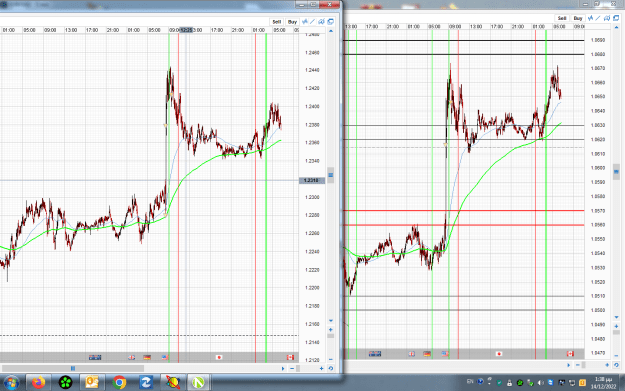Open Firefox from the taskbar
This screenshot has height=391, width=625.
coord(38,383)
